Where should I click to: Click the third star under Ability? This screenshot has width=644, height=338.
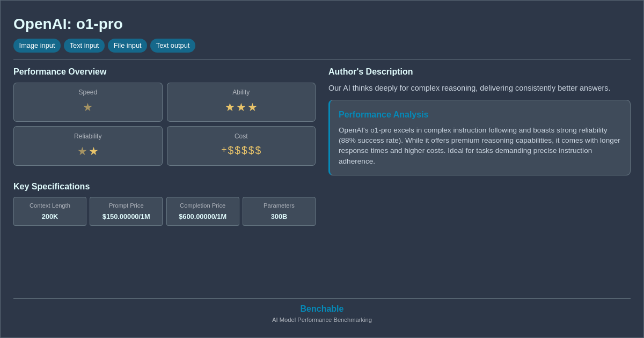click(252, 107)
